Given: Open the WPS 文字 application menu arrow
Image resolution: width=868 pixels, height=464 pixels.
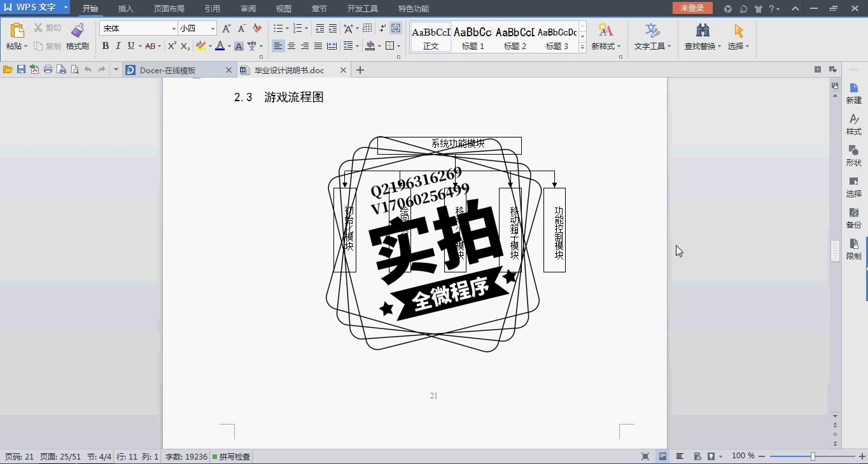Looking at the screenshot, I should click(66, 8).
